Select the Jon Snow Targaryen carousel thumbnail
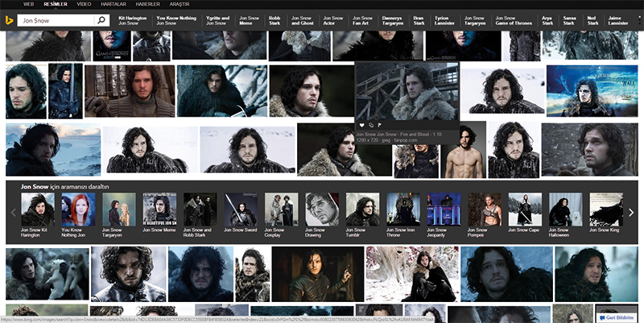 tap(118, 209)
